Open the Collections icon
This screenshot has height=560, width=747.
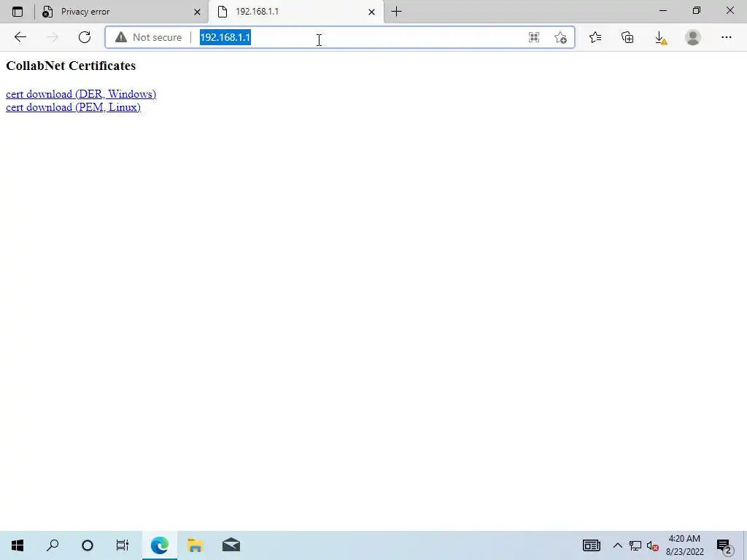[627, 37]
